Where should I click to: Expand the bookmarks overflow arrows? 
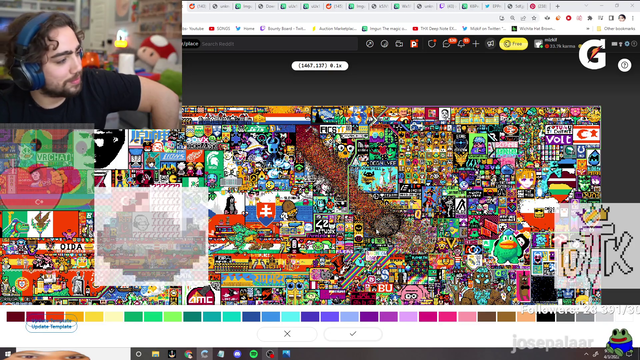tap(588, 29)
